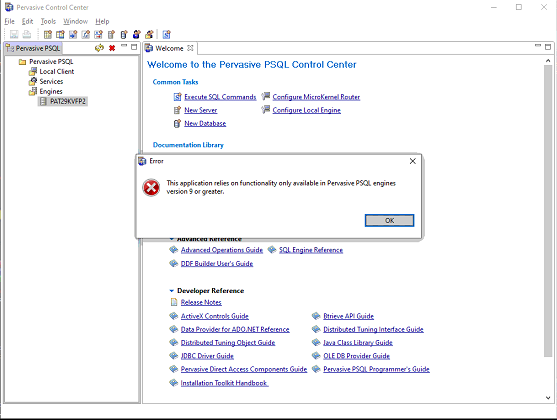The height and width of the screenshot is (420, 557).
Task: Open the ActiveX Controls Guide link
Action: coord(215,316)
